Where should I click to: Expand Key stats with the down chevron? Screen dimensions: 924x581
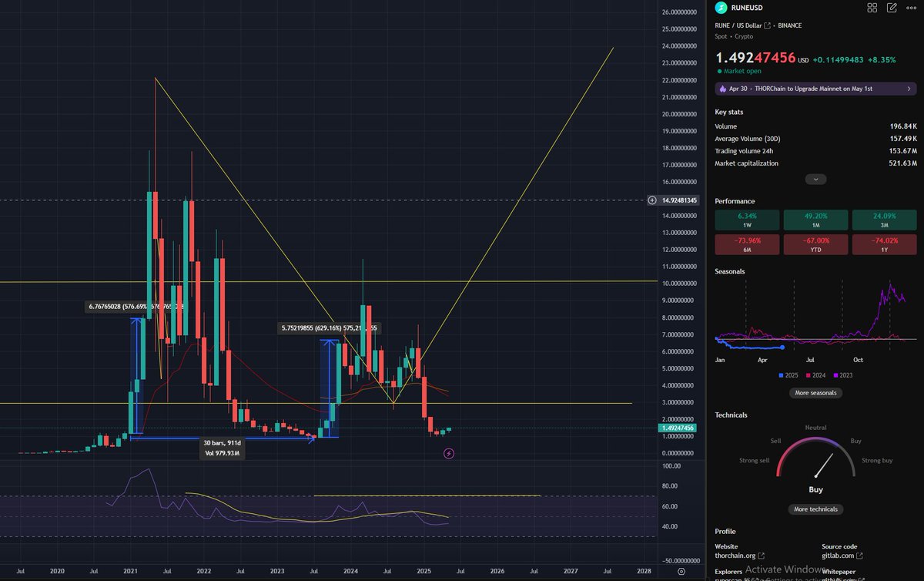click(815, 179)
